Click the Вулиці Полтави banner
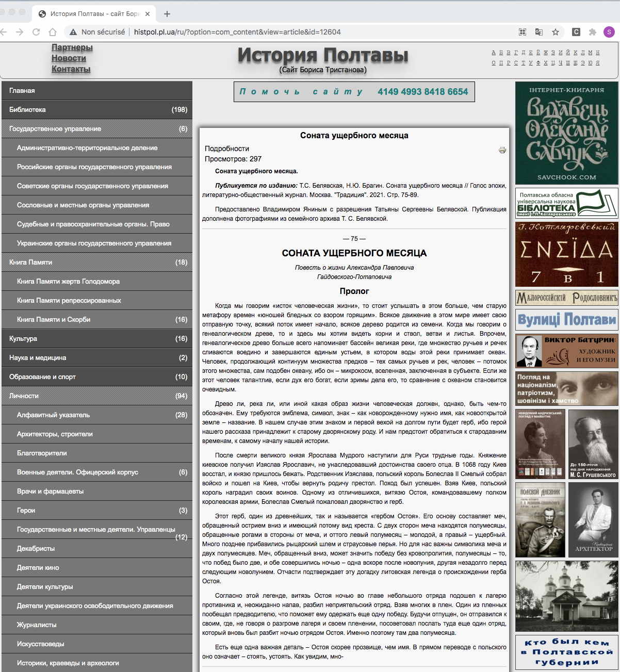The width and height of the screenshot is (620, 672). tap(566, 320)
